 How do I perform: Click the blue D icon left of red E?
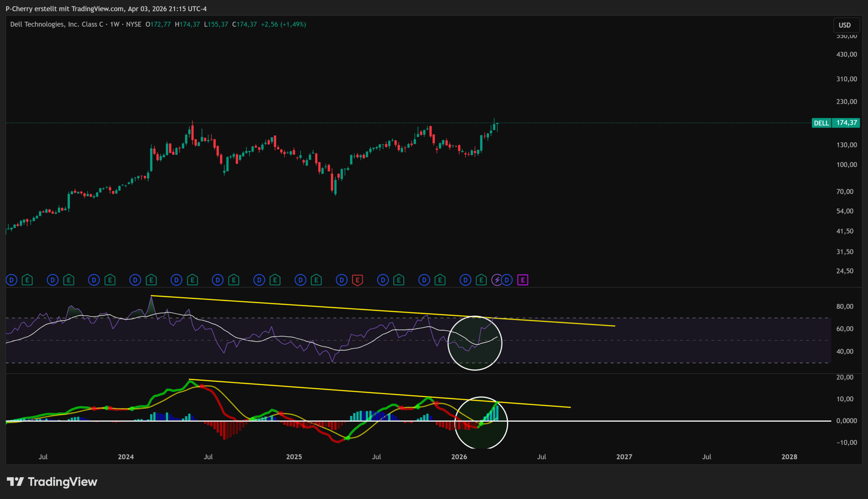[341, 280]
